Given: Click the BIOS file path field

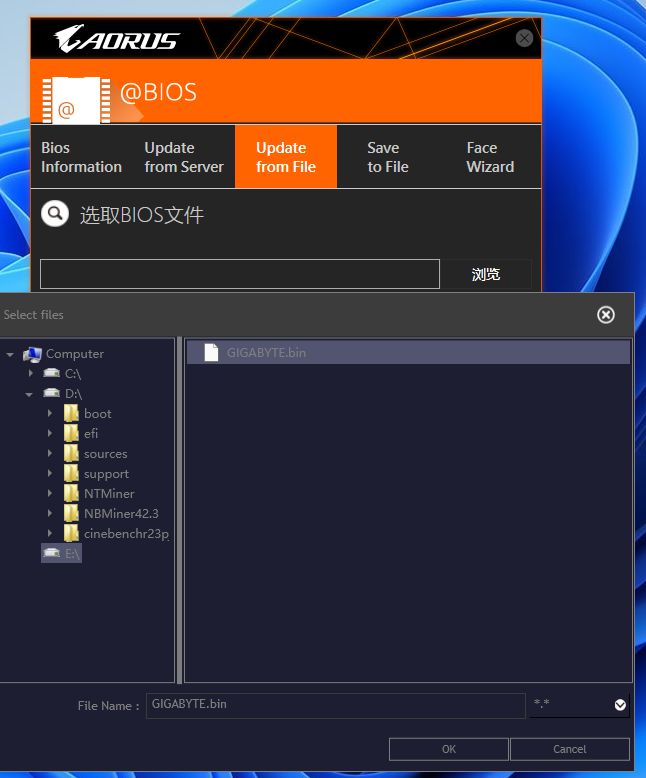Looking at the screenshot, I should coord(240,274).
